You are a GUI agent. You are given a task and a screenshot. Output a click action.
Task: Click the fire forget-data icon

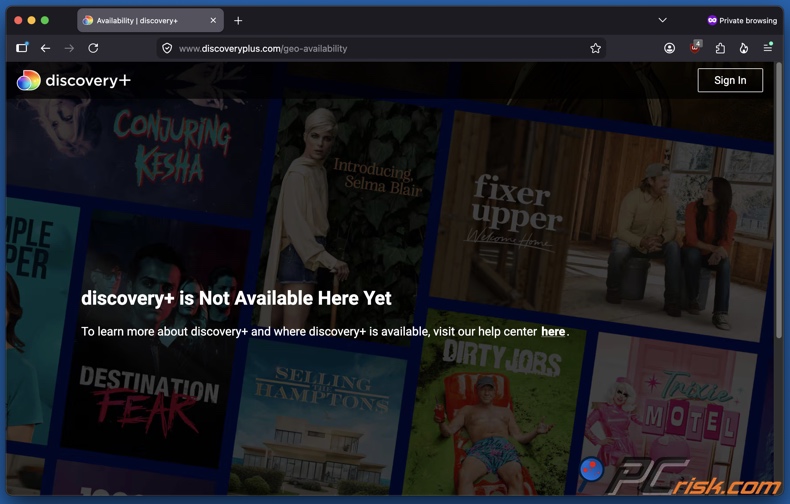[x=744, y=48]
